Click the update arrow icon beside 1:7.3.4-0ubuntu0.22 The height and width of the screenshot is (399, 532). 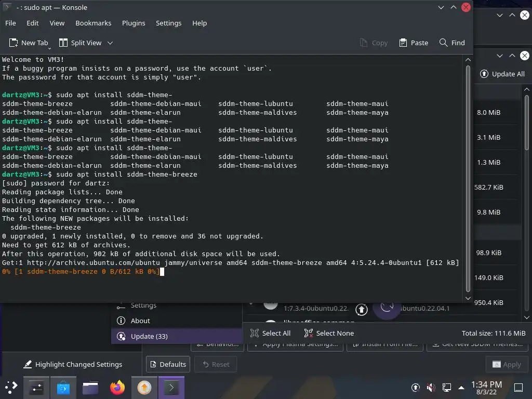pos(362,309)
